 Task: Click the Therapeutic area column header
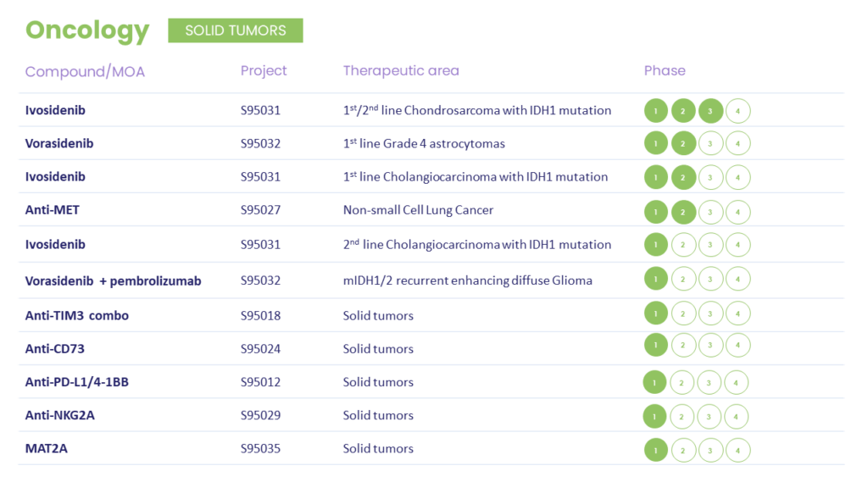coord(401,71)
